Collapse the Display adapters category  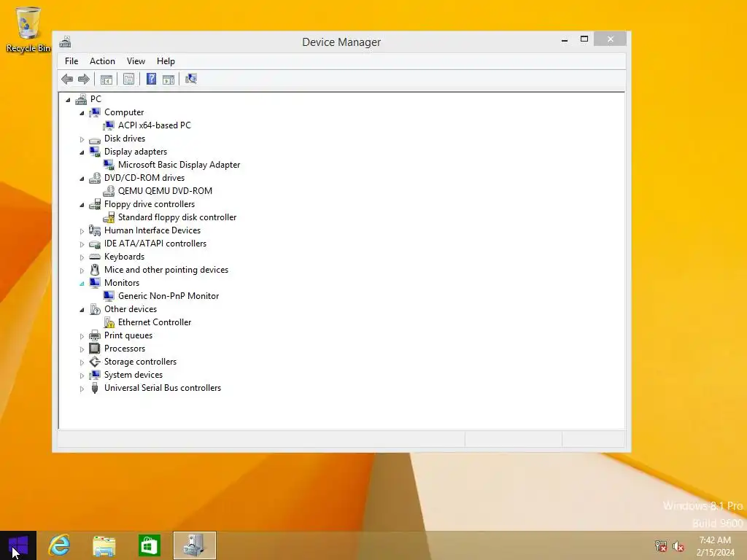(x=82, y=152)
